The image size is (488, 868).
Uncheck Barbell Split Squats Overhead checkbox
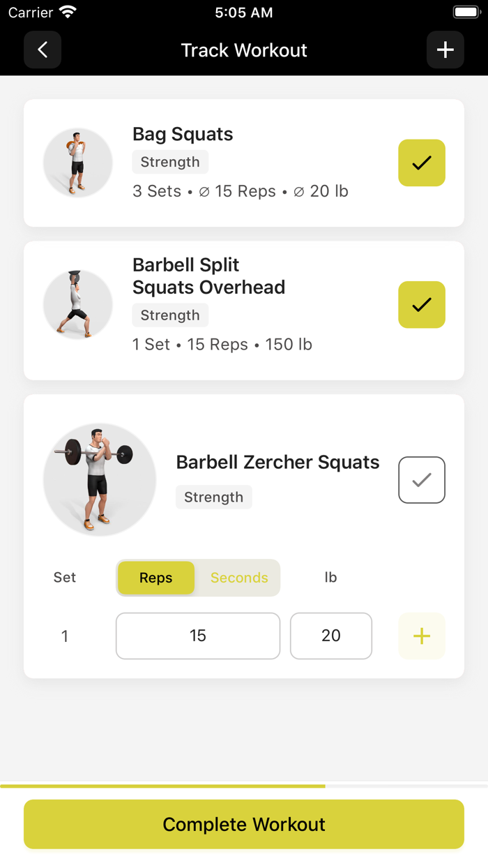(x=421, y=305)
